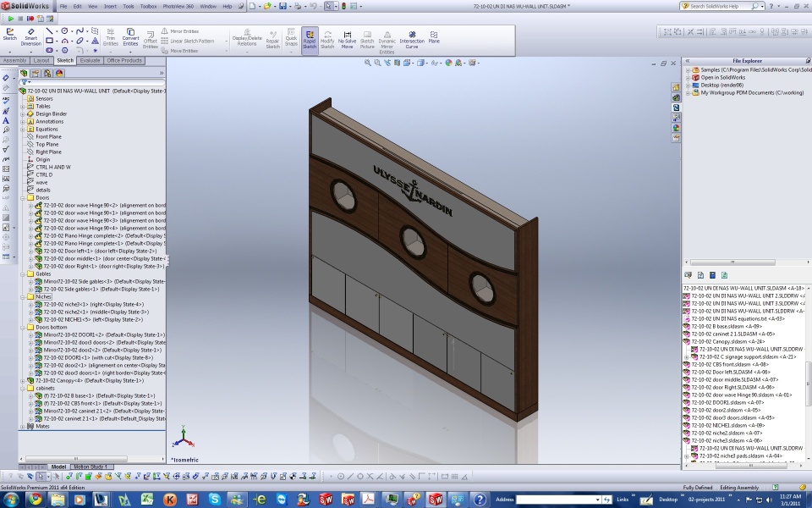Open the Appearances pane tab
Screen dimensions: 812x508
point(676,128)
